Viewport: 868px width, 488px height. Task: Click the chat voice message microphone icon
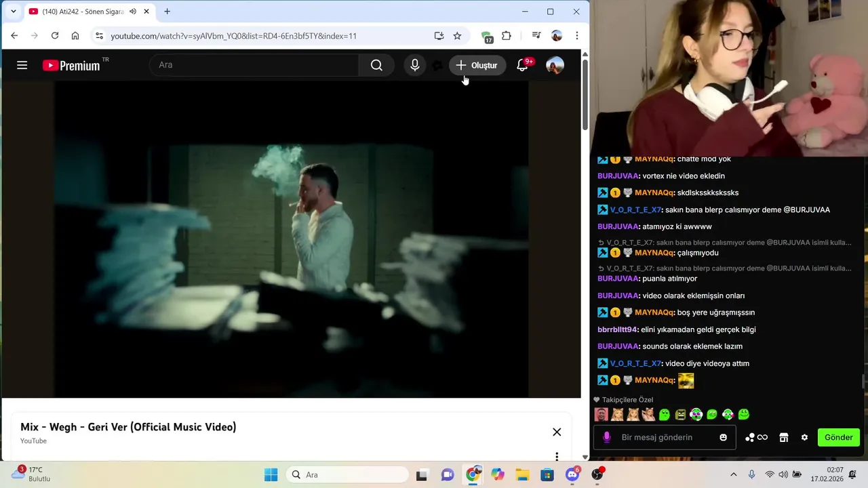pyautogui.click(x=607, y=437)
